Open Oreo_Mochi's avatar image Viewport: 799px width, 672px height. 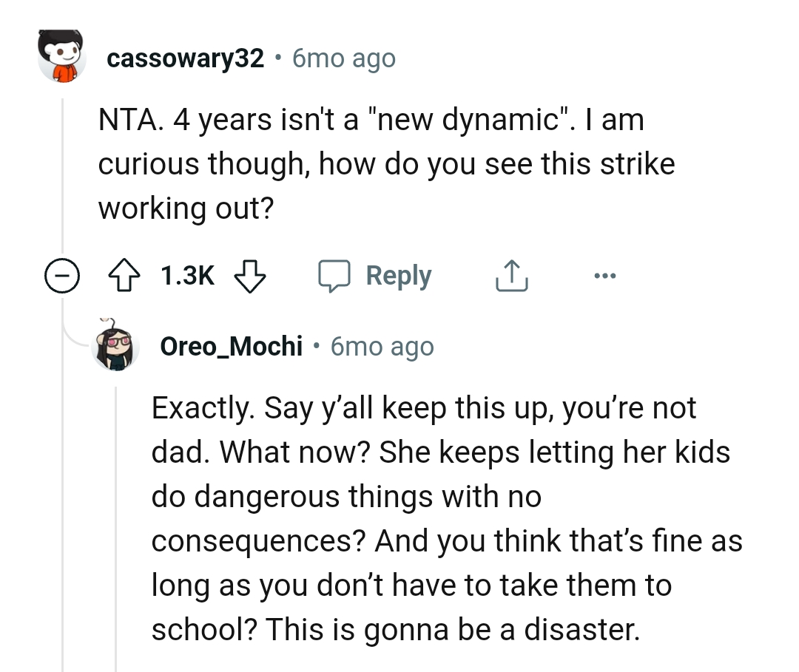[116, 345]
